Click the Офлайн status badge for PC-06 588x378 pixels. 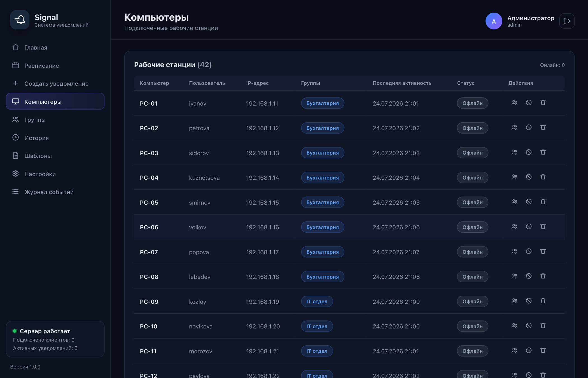pos(472,227)
